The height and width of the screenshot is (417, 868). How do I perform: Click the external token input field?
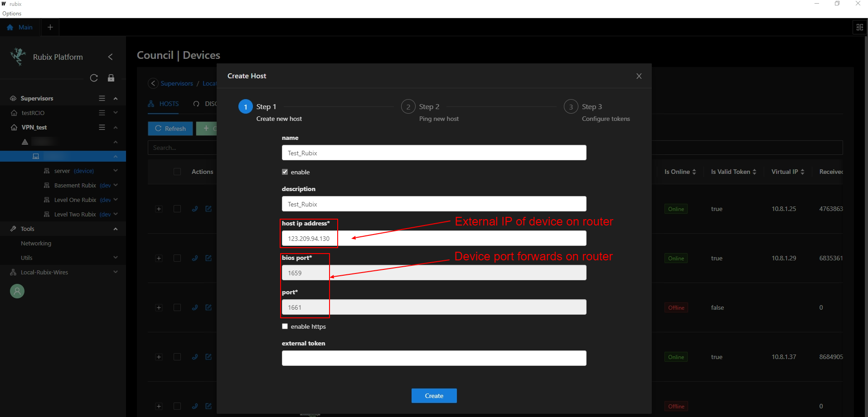434,358
